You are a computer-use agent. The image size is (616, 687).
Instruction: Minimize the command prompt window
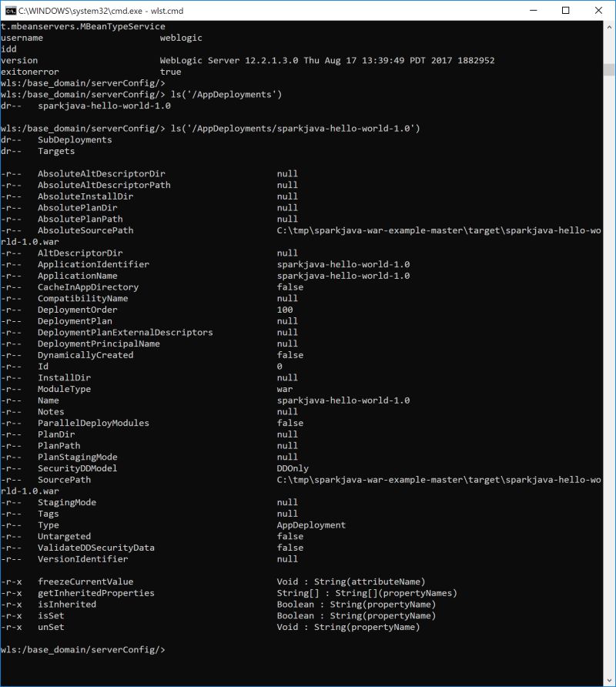(x=532, y=10)
